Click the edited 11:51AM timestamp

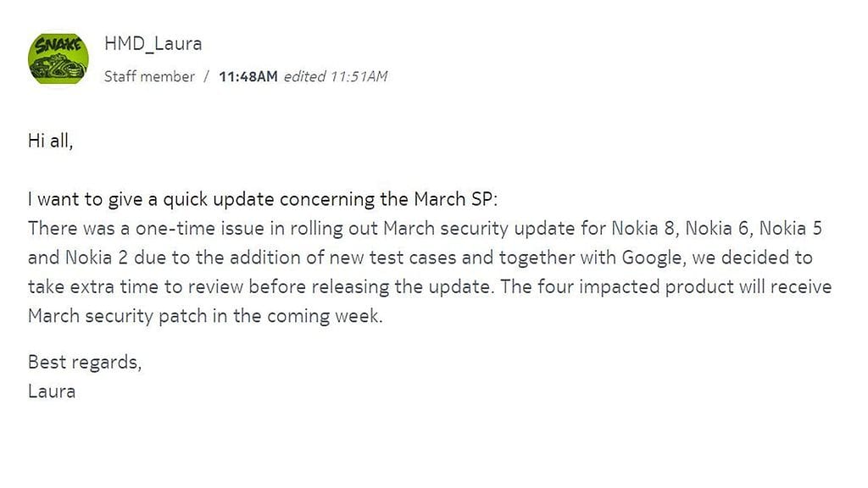[x=335, y=76]
